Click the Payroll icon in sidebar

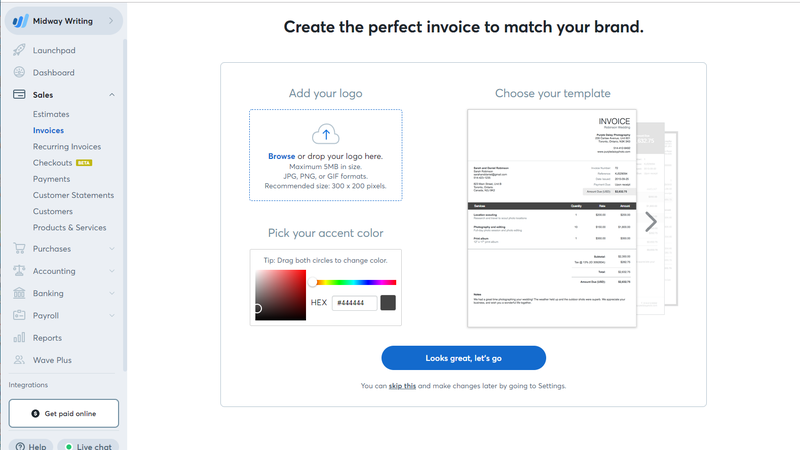[x=19, y=315]
